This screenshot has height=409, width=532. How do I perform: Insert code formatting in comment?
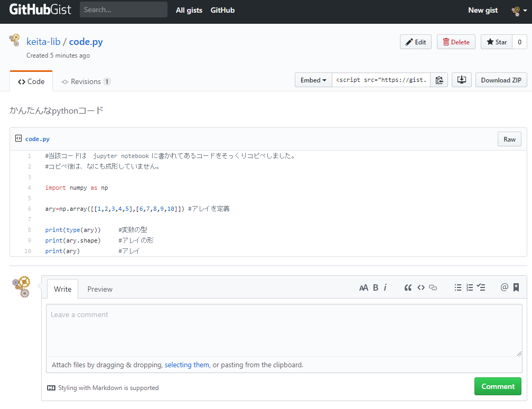pyautogui.click(x=421, y=288)
